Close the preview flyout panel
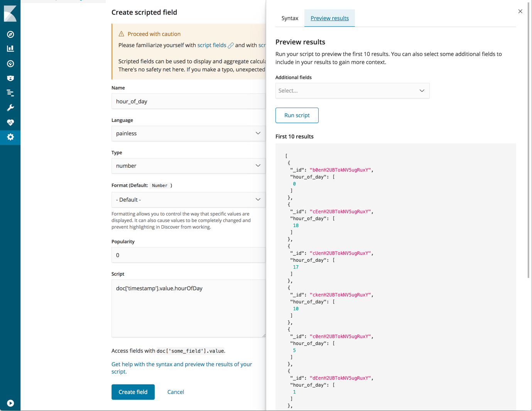 [x=520, y=11]
